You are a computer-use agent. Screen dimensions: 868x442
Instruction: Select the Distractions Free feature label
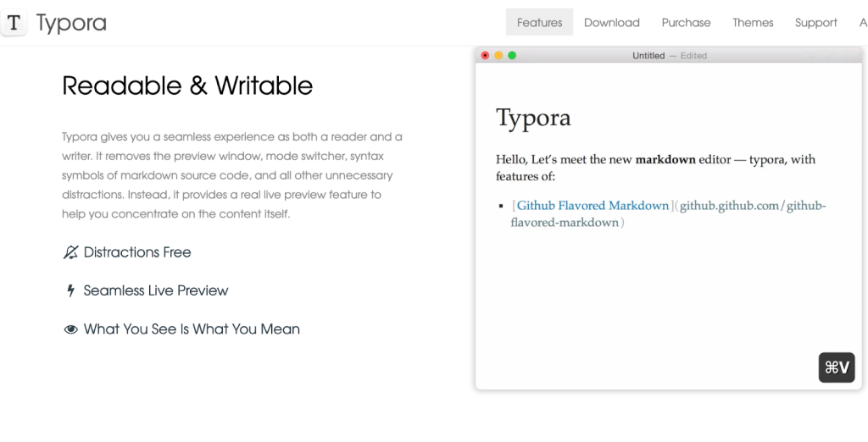click(137, 252)
